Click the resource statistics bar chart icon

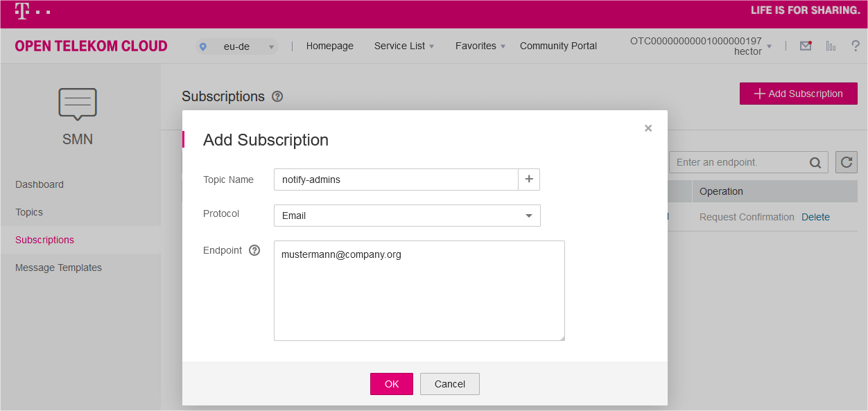(x=831, y=45)
